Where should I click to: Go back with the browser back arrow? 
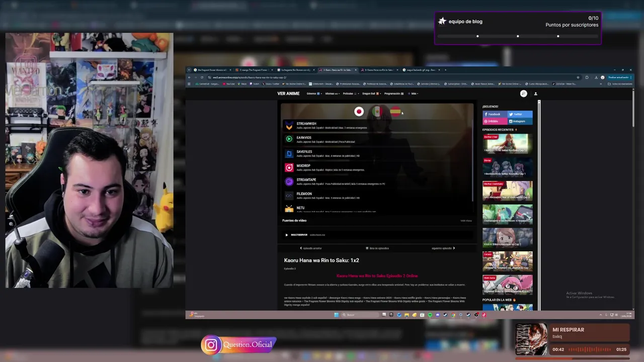[189, 77]
